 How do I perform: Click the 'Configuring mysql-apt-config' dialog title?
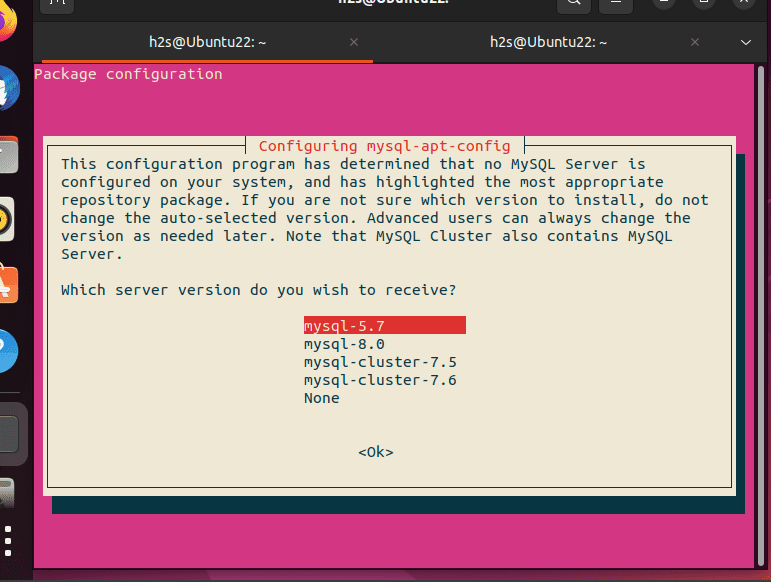(385, 146)
